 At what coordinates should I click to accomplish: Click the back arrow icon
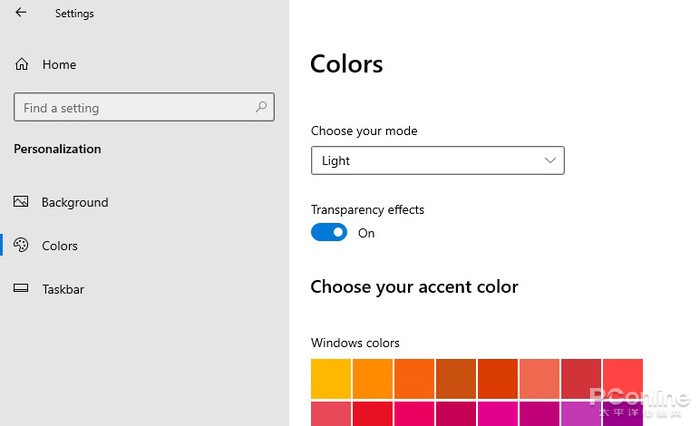point(21,14)
